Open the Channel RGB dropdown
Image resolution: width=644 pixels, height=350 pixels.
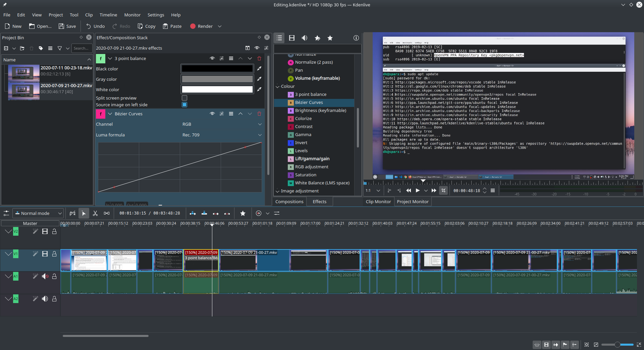[x=222, y=124]
